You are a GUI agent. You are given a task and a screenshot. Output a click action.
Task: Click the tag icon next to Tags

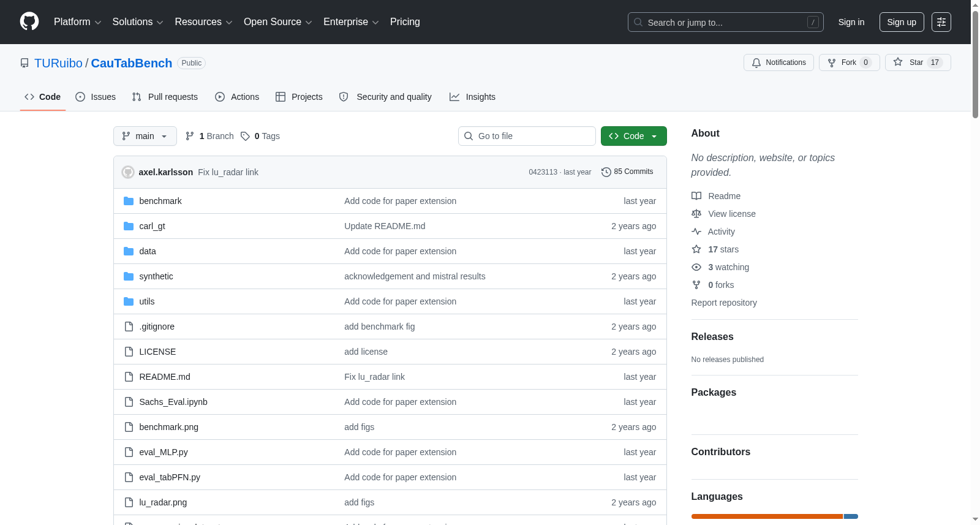[x=245, y=136]
